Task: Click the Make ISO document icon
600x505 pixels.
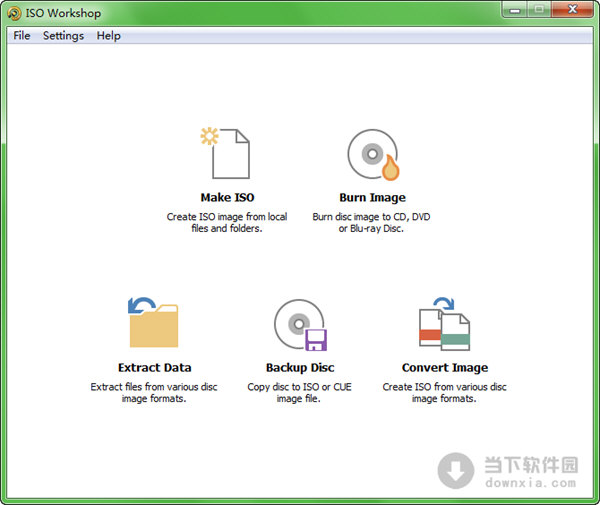Action: point(226,153)
